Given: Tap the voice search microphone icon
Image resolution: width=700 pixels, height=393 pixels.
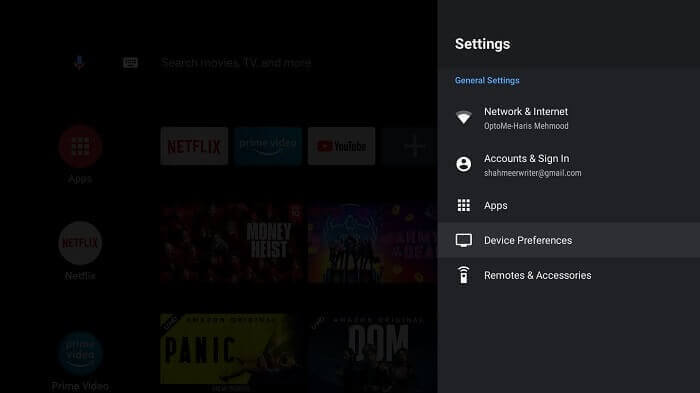Looking at the screenshot, I should coord(79,63).
